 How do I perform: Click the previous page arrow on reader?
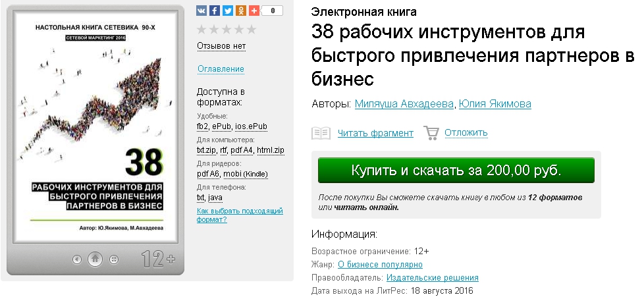[77, 259]
